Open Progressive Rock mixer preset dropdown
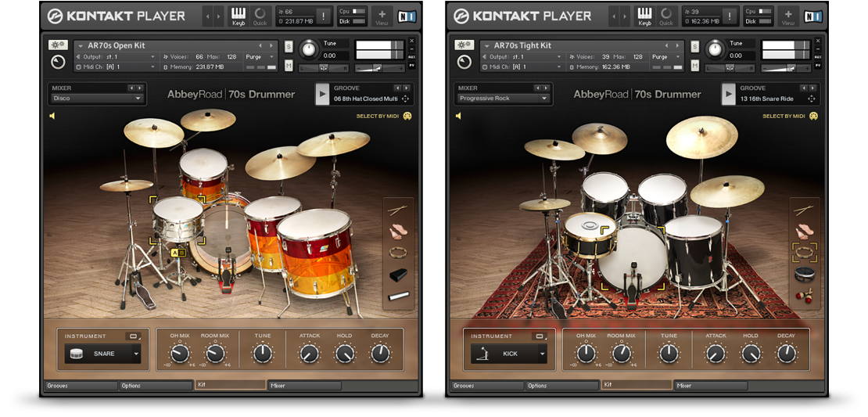 click(x=503, y=99)
